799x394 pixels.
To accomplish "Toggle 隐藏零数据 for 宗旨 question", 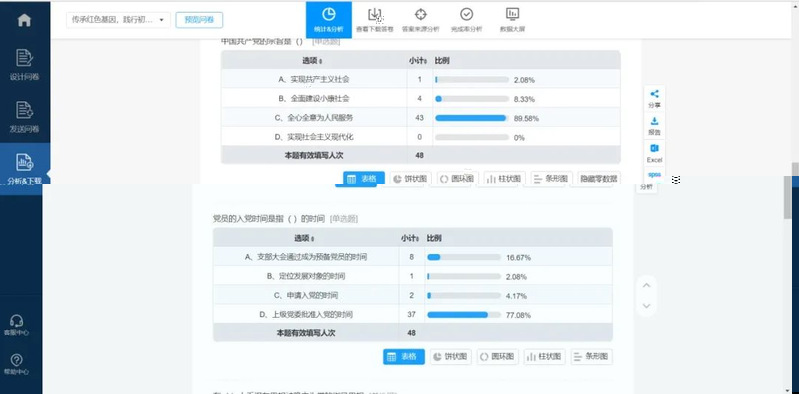I will 599,179.
